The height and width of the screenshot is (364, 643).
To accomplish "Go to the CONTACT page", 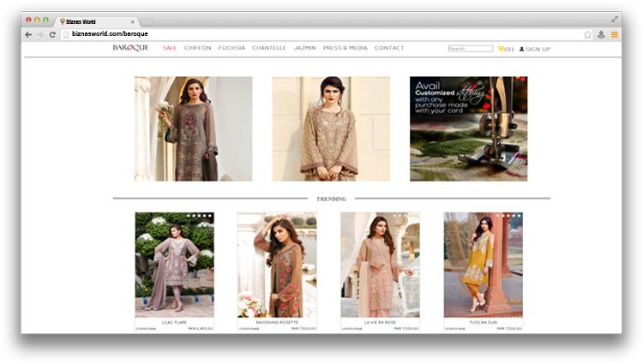I will tap(389, 48).
